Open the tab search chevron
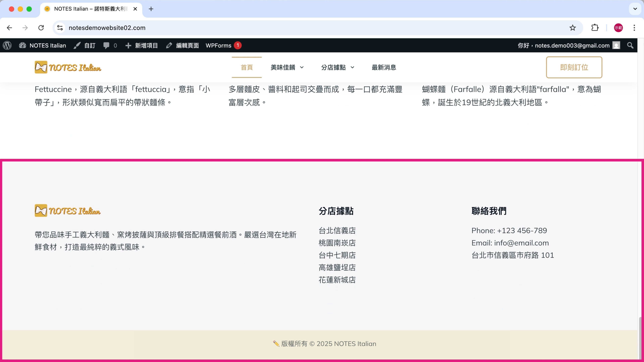644x362 pixels. (635, 9)
